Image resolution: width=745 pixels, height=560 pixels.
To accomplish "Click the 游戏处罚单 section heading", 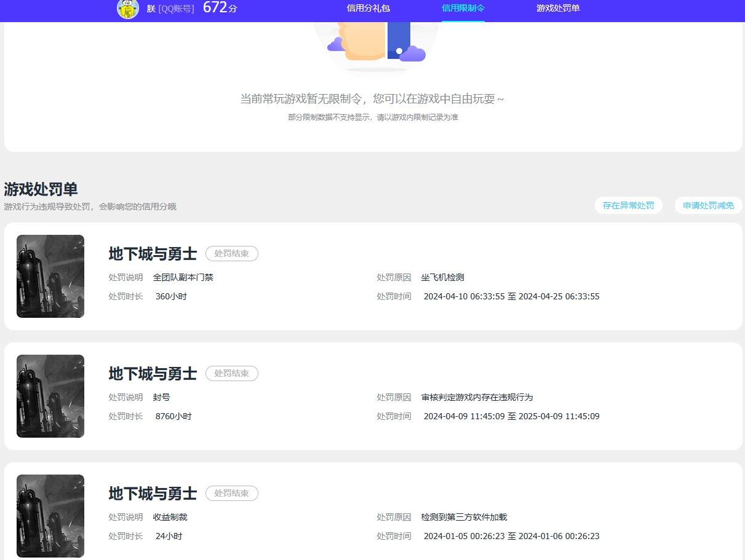I will tap(41, 189).
